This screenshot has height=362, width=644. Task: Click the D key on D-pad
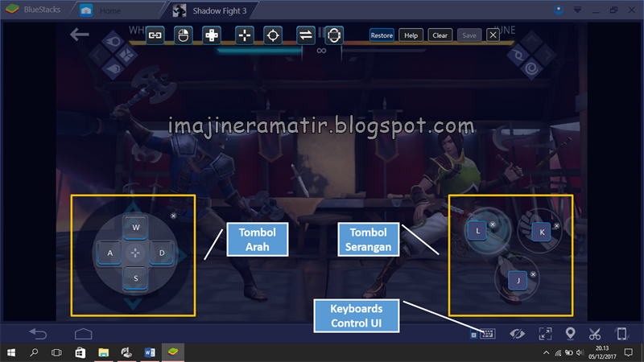(162, 253)
